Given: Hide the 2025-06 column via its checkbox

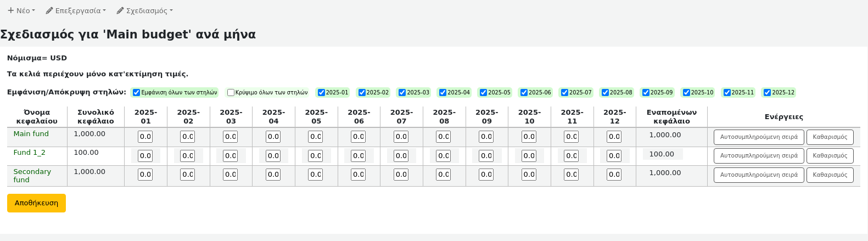Looking at the screenshot, I should tap(524, 93).
